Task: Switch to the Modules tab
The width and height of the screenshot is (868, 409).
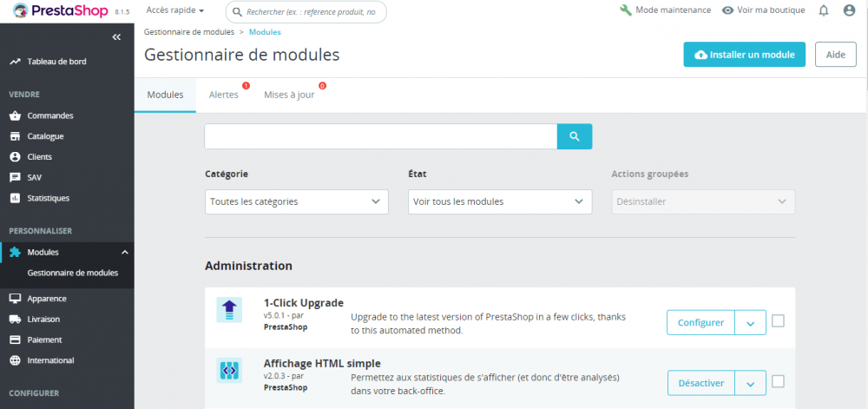Action: (x=165, y=95)
